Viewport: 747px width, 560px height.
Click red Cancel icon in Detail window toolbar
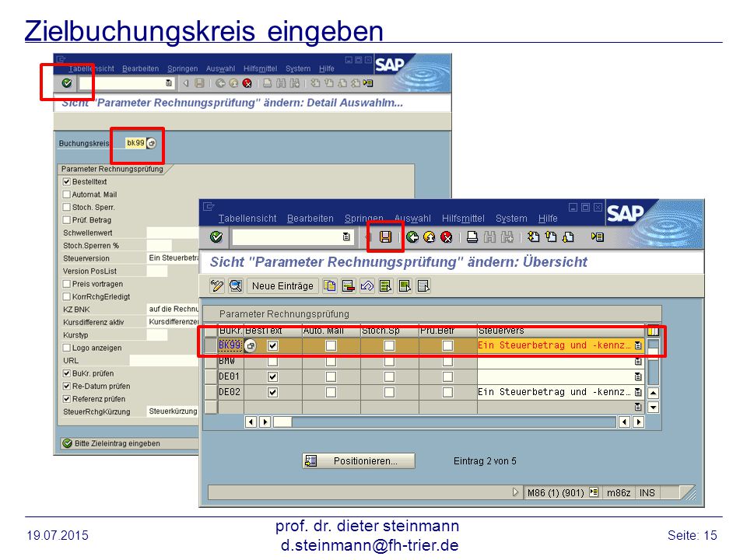[x=247, y=83]
